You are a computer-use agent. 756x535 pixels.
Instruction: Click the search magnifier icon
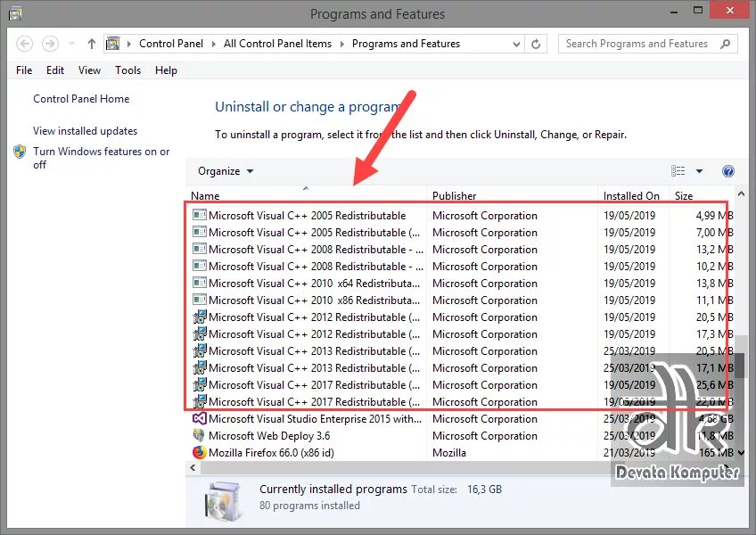point(725,44)
